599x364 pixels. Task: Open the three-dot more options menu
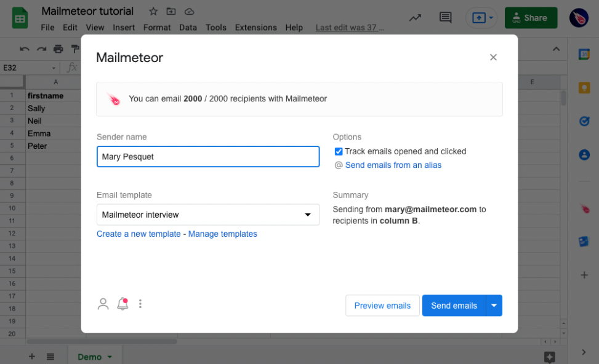pos(140,304)
